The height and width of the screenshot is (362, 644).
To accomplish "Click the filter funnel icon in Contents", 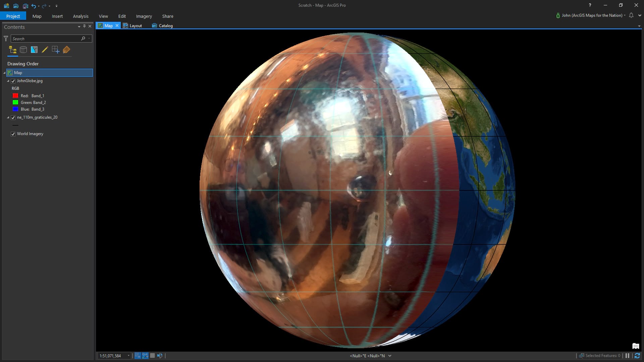I will 6,39.
